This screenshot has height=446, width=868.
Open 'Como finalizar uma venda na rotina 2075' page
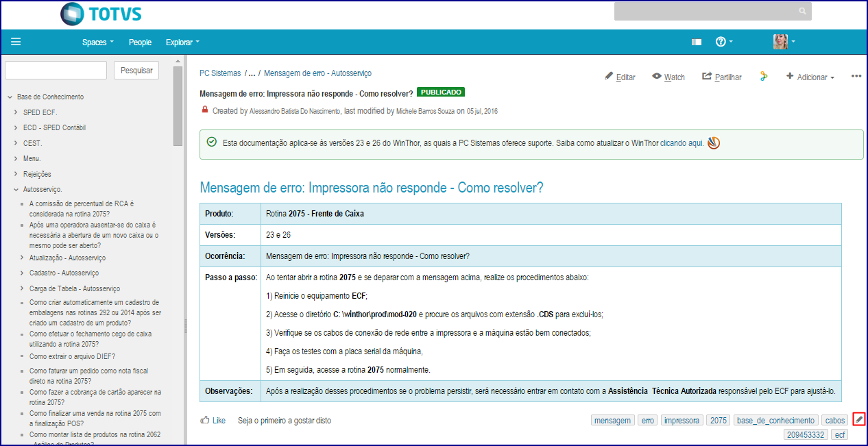(95, 418)
